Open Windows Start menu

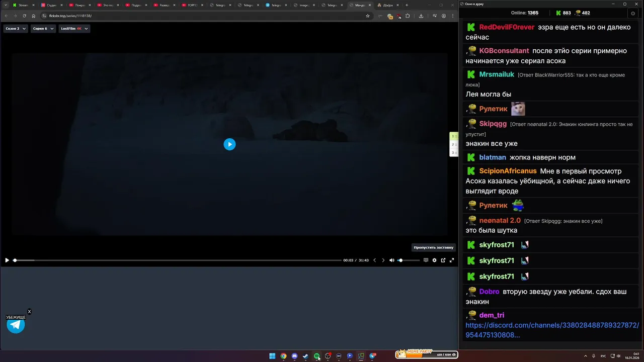click(x=272, y=356)
